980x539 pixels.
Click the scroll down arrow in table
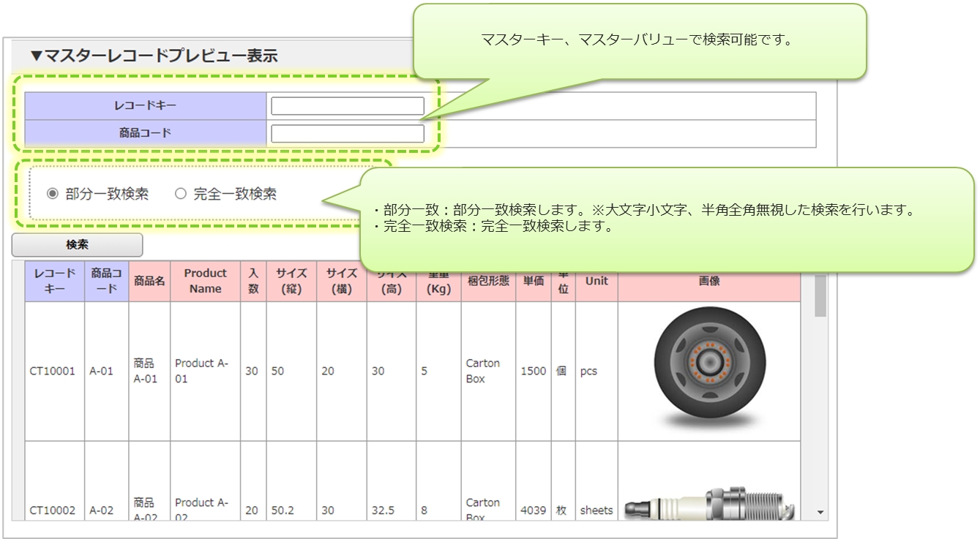pyautogui.click(x=820, y=513)
